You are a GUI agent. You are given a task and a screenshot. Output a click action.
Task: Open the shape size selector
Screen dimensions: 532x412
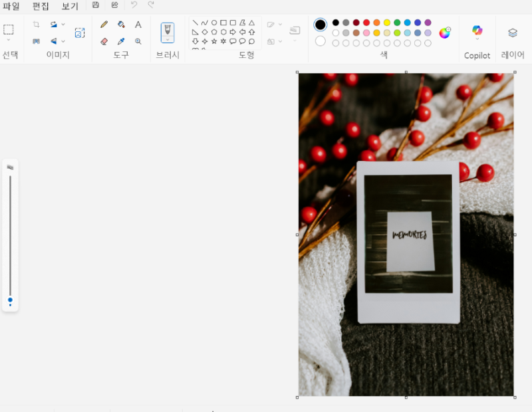[x=295, y=33]
